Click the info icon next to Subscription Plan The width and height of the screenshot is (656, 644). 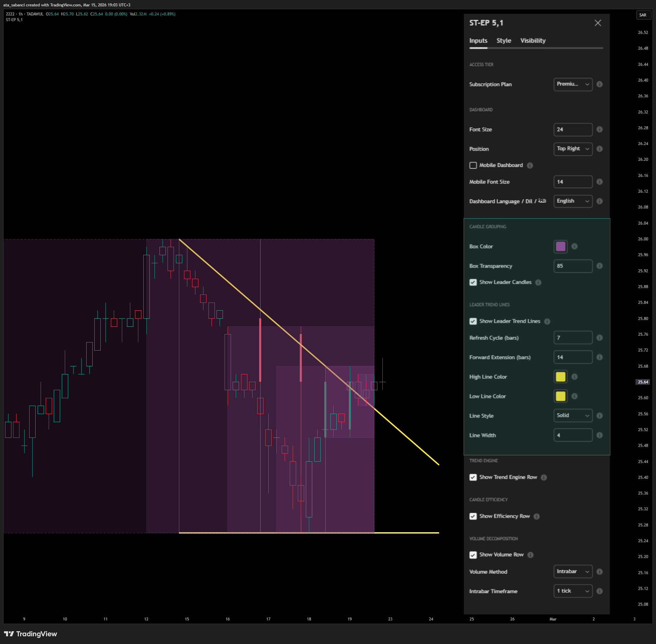click(600, 84)
